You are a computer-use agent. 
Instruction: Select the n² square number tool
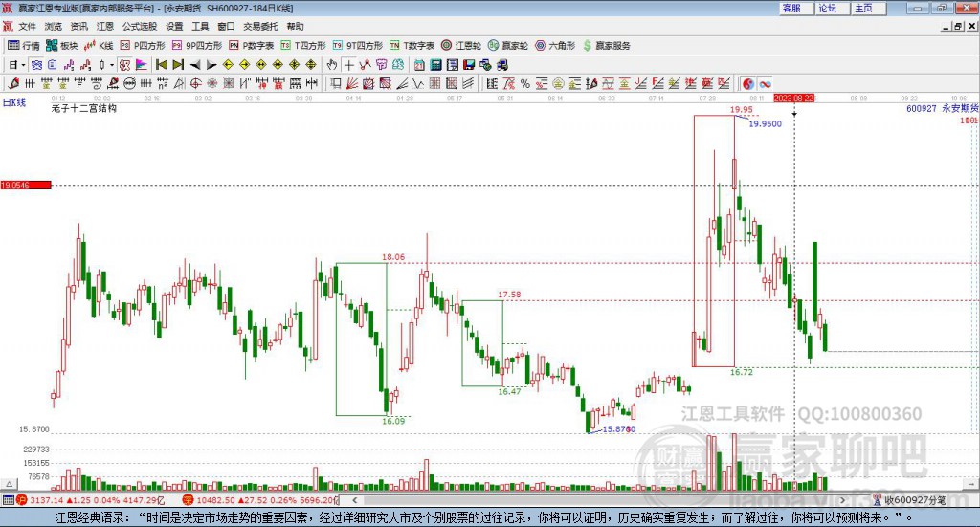163,83
